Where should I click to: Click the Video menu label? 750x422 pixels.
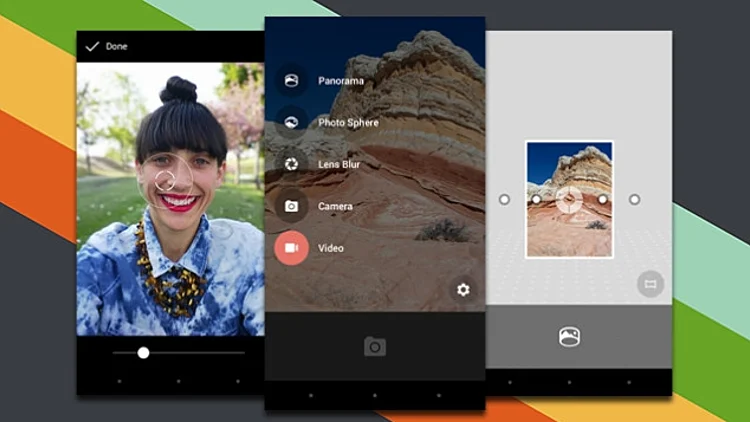click(331, 248)
